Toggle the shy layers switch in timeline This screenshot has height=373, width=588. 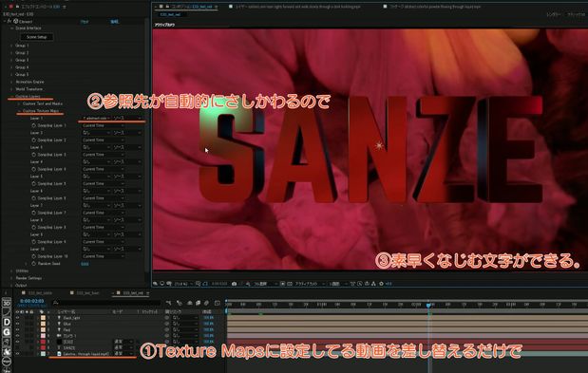190,303
